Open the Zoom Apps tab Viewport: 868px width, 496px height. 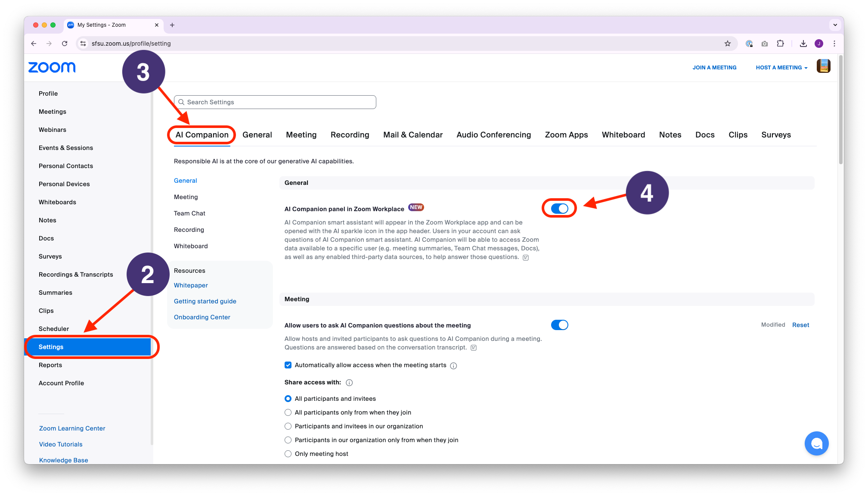(x=567, y=135)
